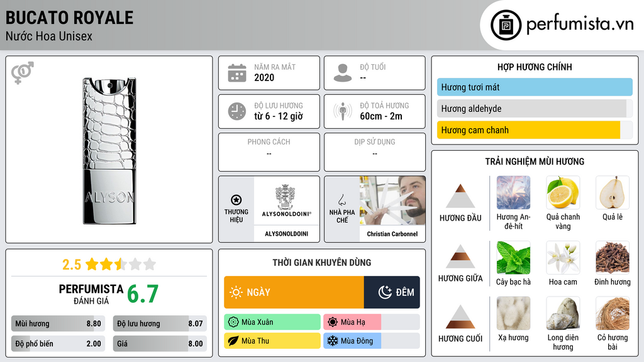The image size is (644, 362).
Task: Click the Hợp hương chính heading
Action: pyautogui.click(x=535, y=67)
